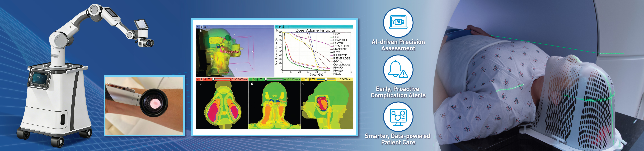Select the P view label on the DVH toolbar
This screenshot has width=644, height=151.
pos(280,27)
